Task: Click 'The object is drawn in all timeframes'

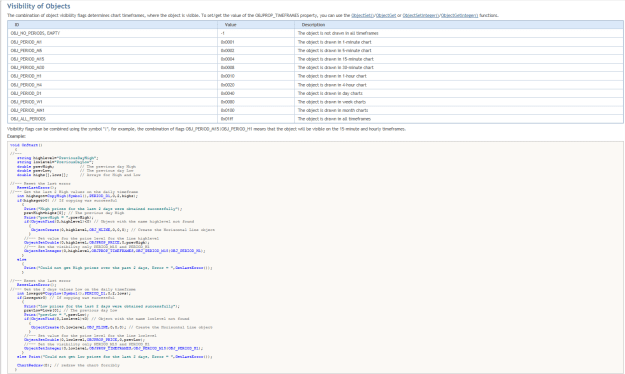Action: point(334,119)
